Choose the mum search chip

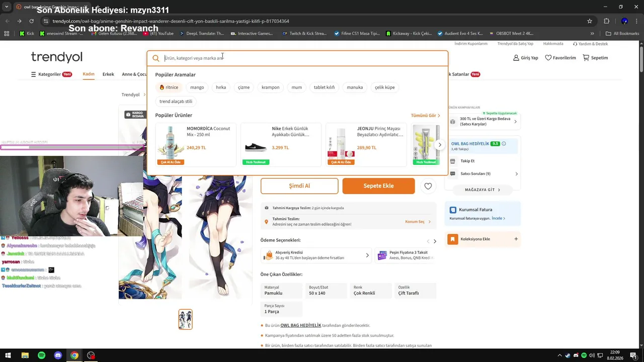click(297, 87)
